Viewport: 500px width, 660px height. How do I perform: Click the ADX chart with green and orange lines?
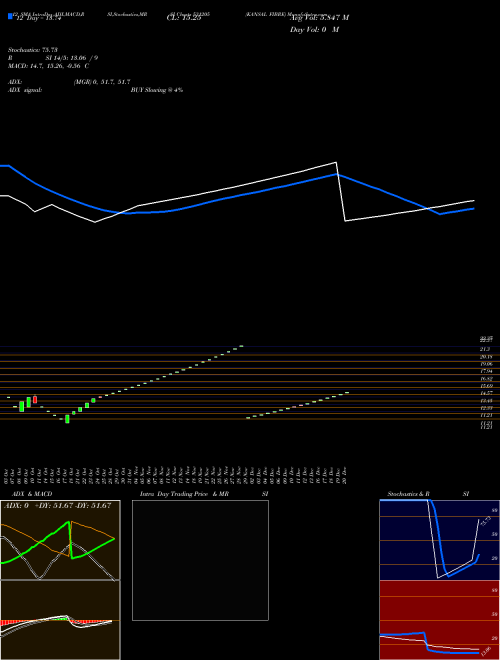click(x=60, y=540)
